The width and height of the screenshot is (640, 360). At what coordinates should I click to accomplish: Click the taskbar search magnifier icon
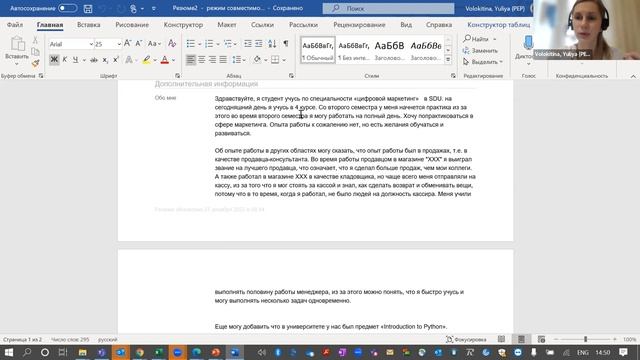click(x=27, y=352)
